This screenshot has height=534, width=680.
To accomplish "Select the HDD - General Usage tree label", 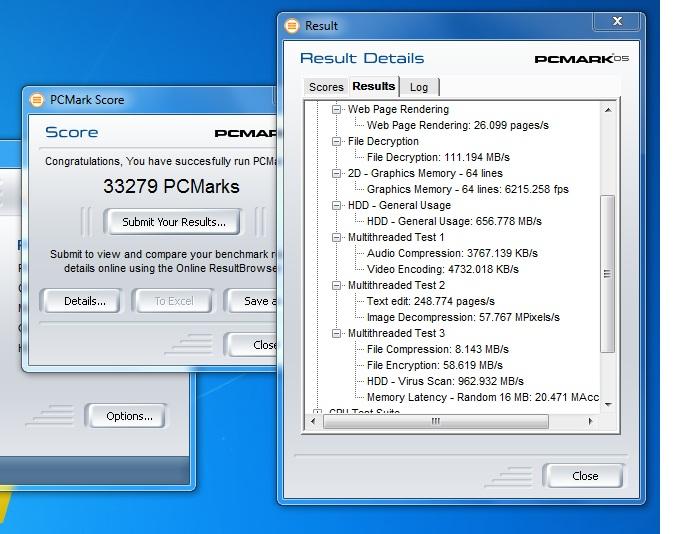I will [399, 206].
